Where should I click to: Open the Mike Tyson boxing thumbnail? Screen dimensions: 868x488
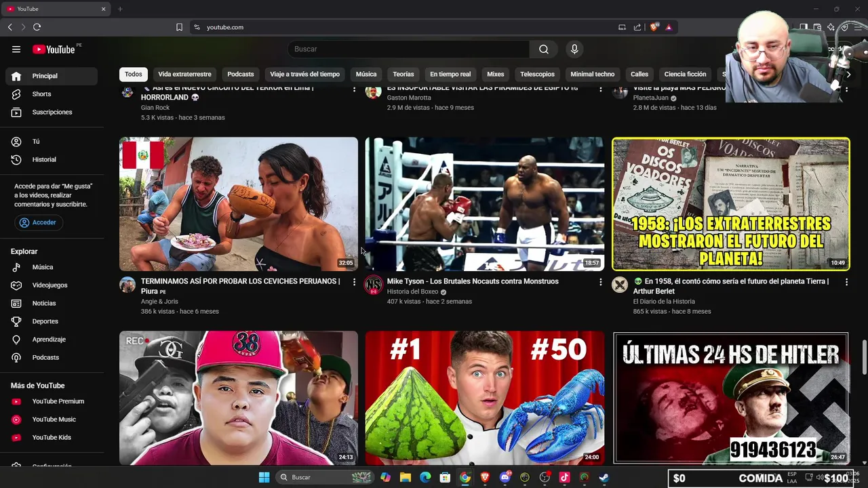pos(484,204)
